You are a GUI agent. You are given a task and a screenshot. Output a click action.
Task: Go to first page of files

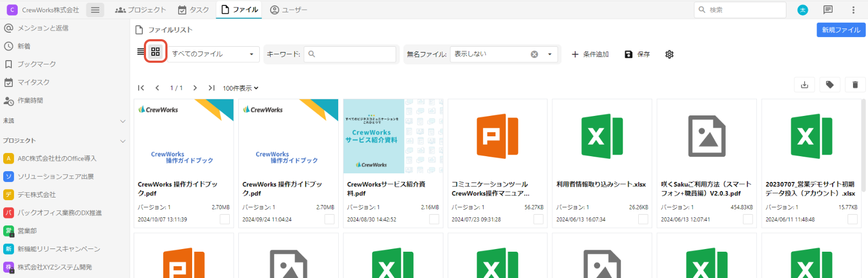141,88
